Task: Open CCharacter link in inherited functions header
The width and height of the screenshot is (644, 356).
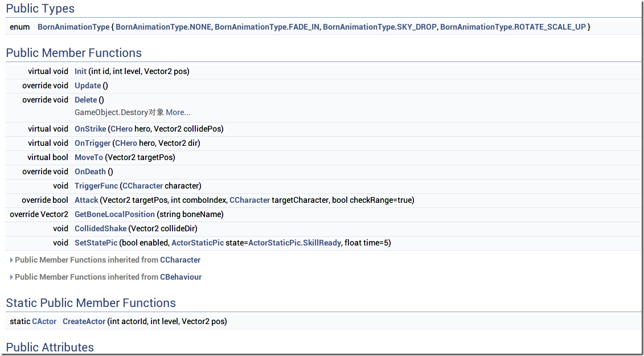Action: click(x=181, y=260)
